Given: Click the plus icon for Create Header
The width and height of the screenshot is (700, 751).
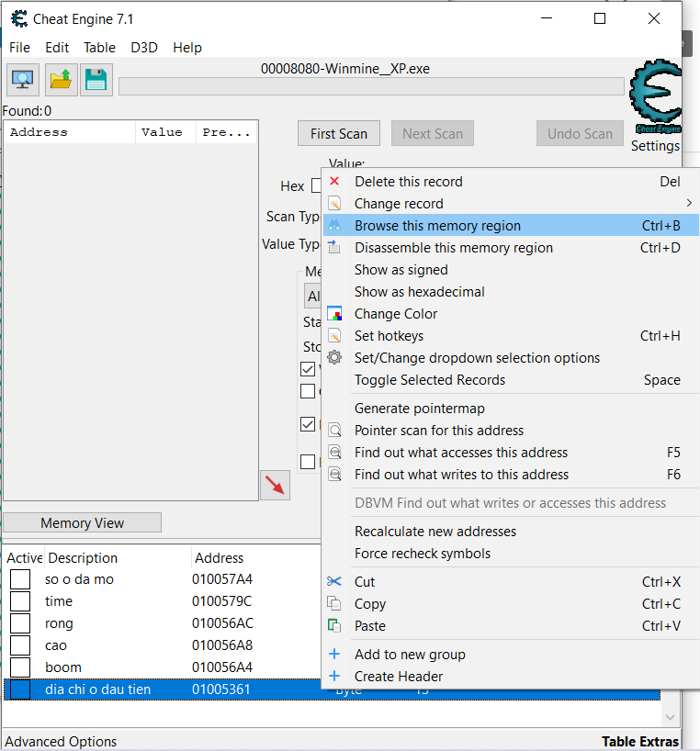Looking at the screenshot, I should pyautogui.click(x=334, y=676).
